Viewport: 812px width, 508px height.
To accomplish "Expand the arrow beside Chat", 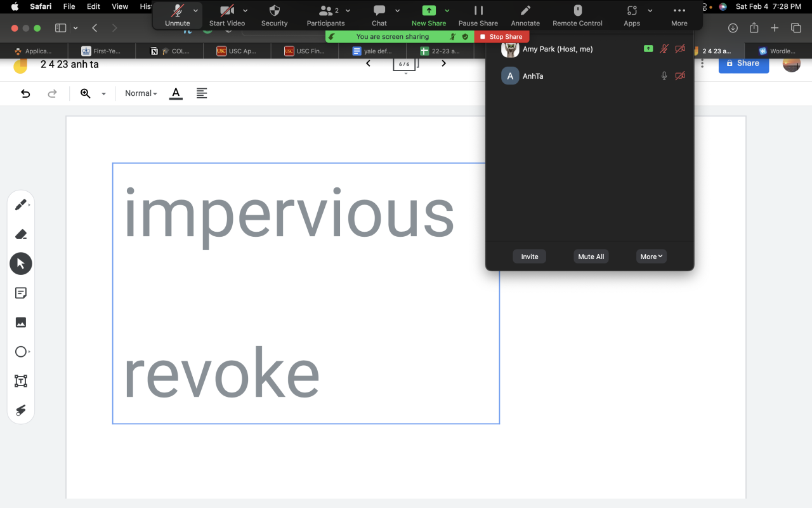I will (397, 11).
